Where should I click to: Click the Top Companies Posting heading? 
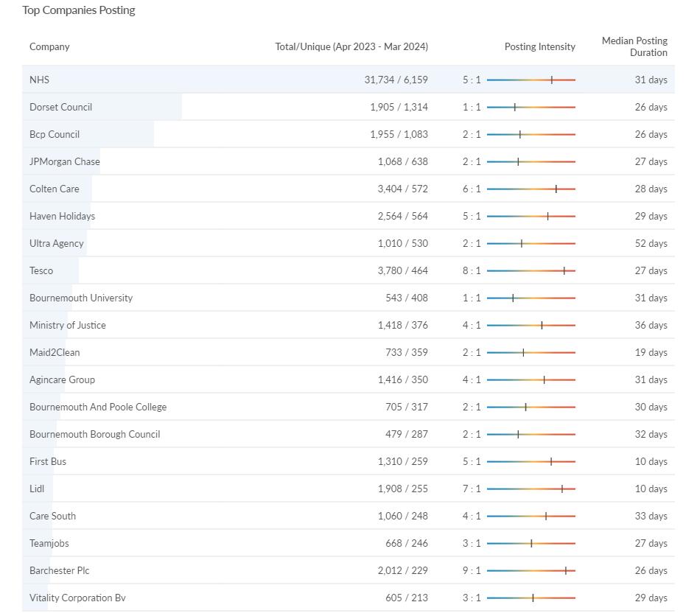coord(79,10)
